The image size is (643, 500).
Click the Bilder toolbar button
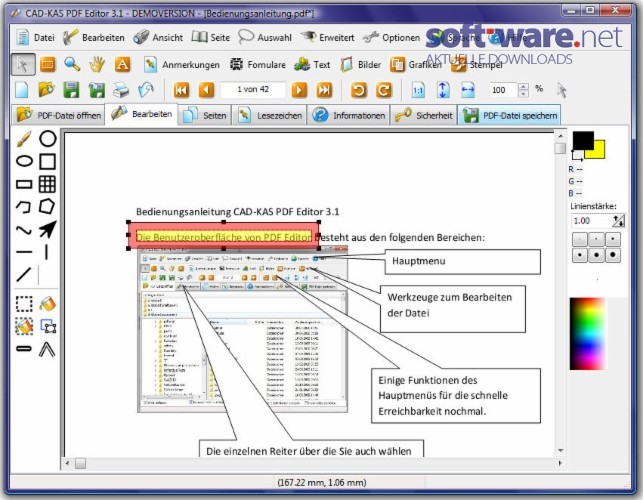360,64
